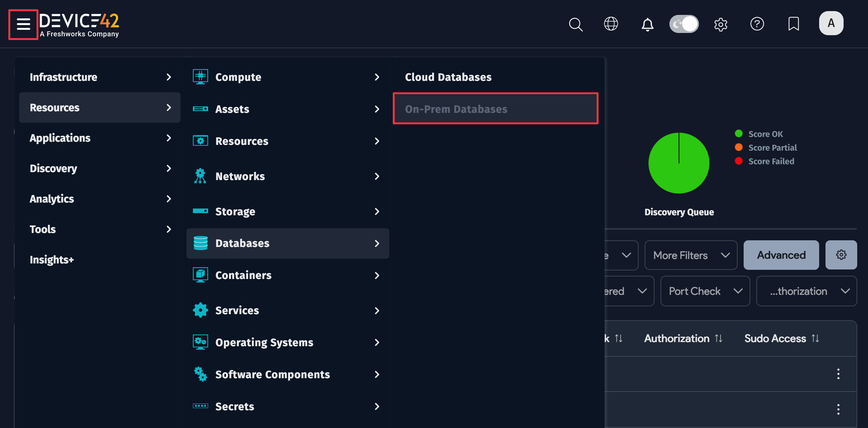Screen dimensions: 868x428
Task: Open the globe language selector
Action: [611, 24]
